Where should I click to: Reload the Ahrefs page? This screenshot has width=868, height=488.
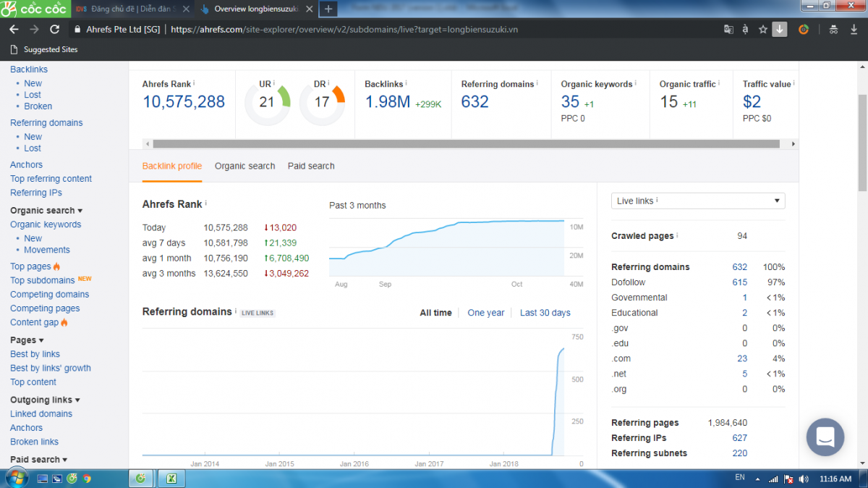point(54,30)
